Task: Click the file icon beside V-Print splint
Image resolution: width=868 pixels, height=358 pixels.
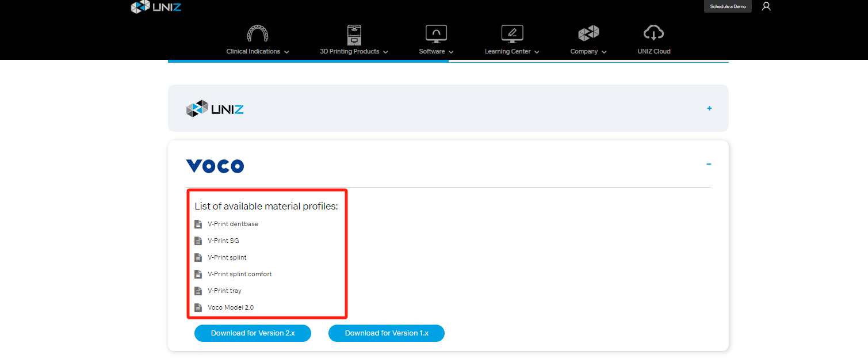Action: coord(198,257)
